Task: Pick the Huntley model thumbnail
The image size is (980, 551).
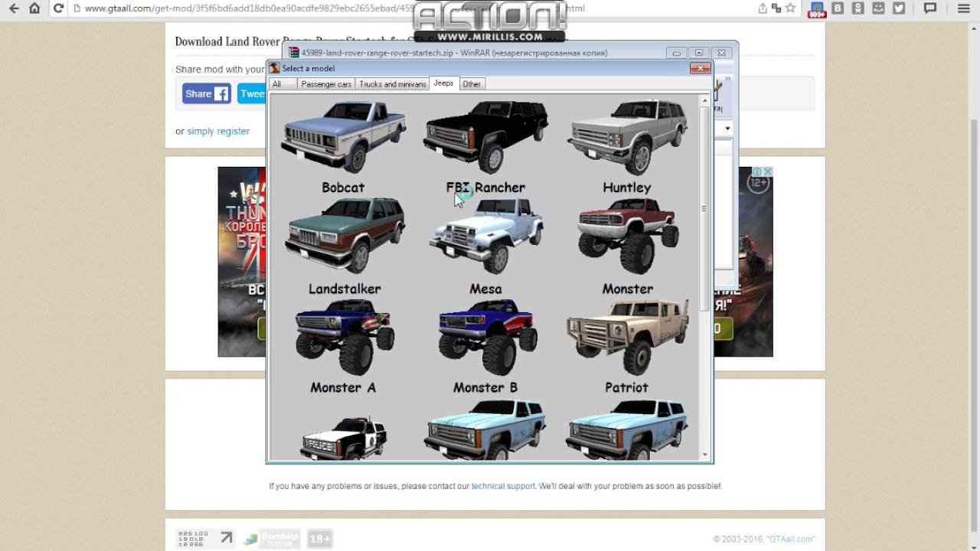Action: click(627, 138)
